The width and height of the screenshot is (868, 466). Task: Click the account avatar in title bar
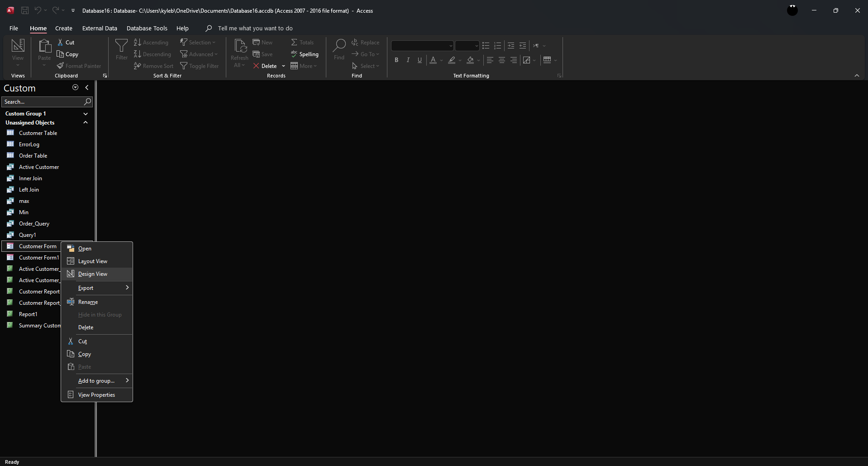tap(792, 10)
